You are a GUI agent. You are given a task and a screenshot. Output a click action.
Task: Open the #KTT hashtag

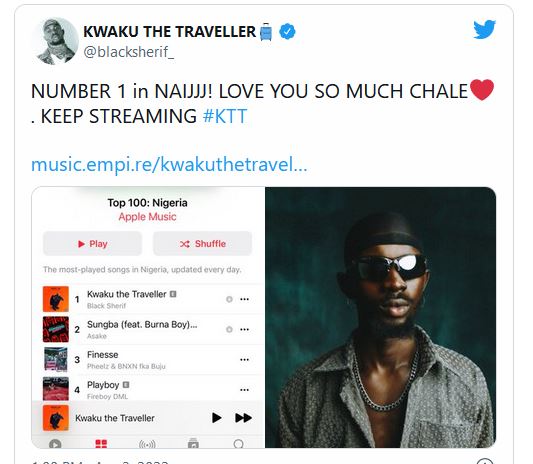coord(225,116)
